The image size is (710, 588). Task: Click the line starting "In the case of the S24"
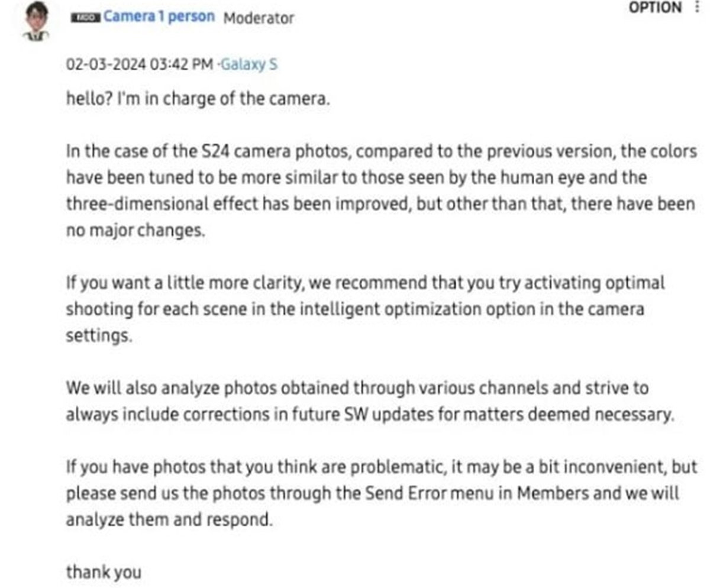[x=381, y=152]
